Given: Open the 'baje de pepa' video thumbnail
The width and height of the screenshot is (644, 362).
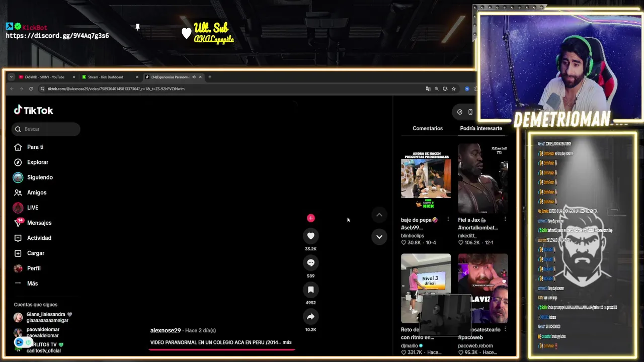Looking at the screenshot, I should [x=426, y=178].
